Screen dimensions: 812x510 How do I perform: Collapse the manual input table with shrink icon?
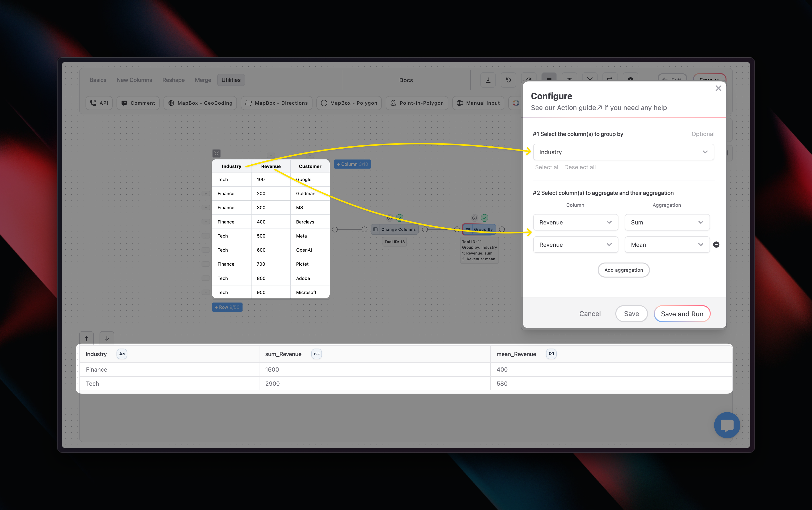pyautogui.click(x=216, y=153)
